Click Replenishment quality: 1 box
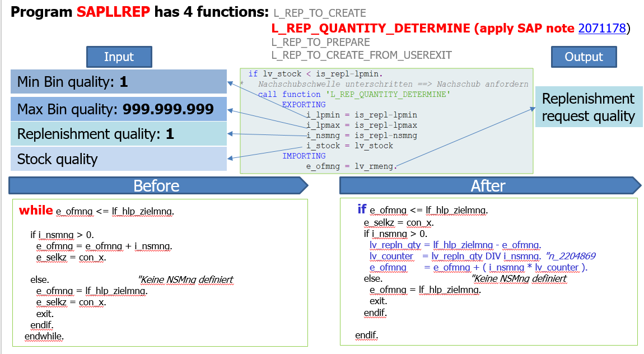The image size is (644, 354). click(x=119, y=134)
